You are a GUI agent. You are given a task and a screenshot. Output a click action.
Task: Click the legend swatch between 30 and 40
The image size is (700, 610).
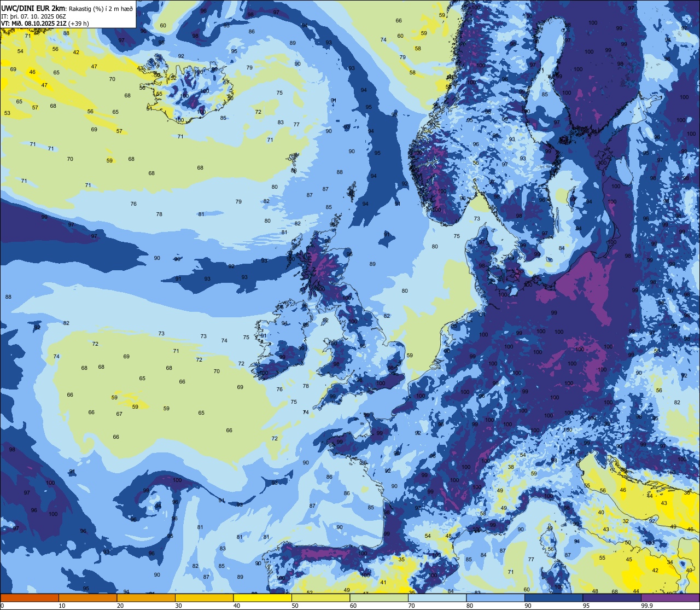coord(204,597)
